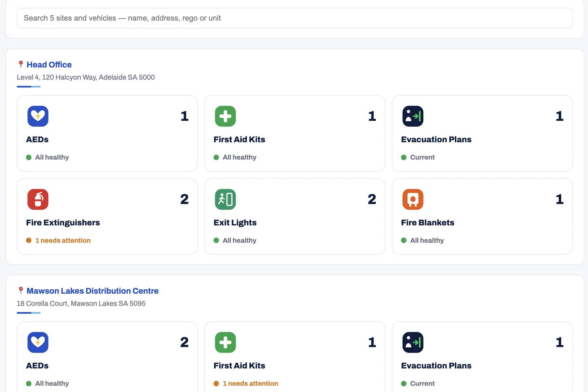Click 'Current' status in Head Office Evacuation Plans

[x=422, y=157]
